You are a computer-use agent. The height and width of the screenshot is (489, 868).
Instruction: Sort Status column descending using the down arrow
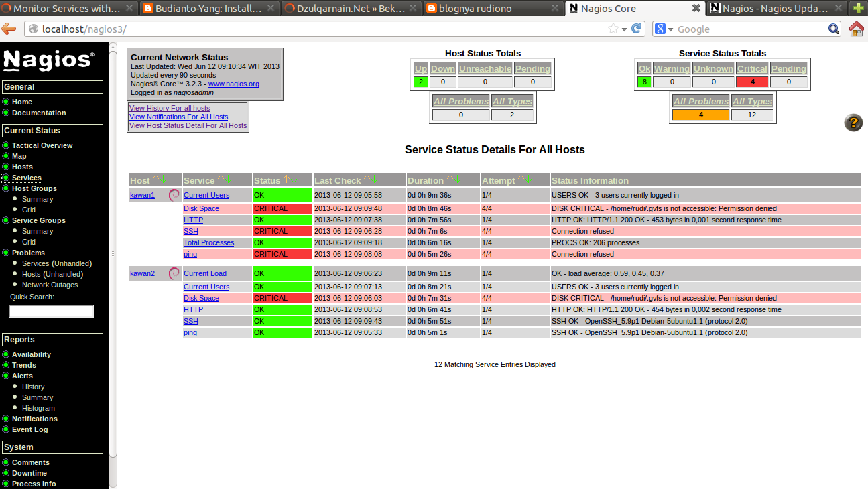[294, 180]
